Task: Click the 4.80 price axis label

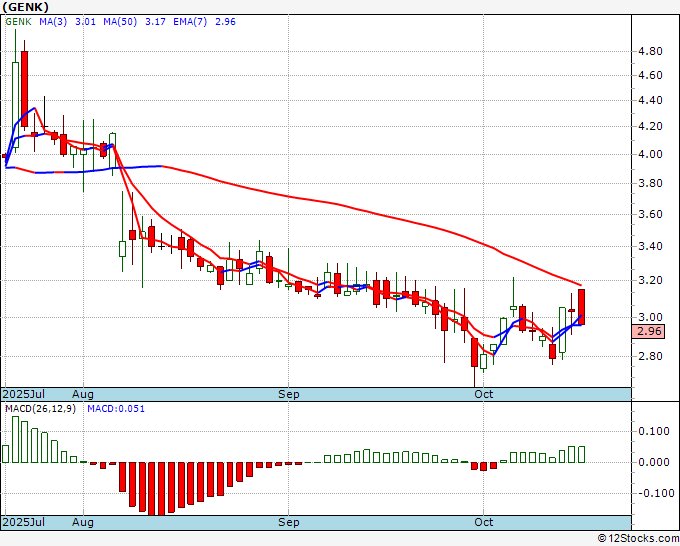Action: (650, 52)
